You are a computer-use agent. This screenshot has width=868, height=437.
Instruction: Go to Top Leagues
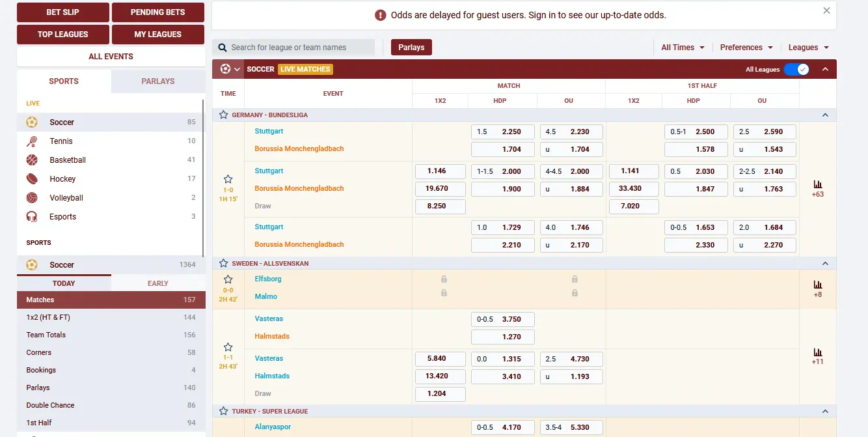pos(62,35)
